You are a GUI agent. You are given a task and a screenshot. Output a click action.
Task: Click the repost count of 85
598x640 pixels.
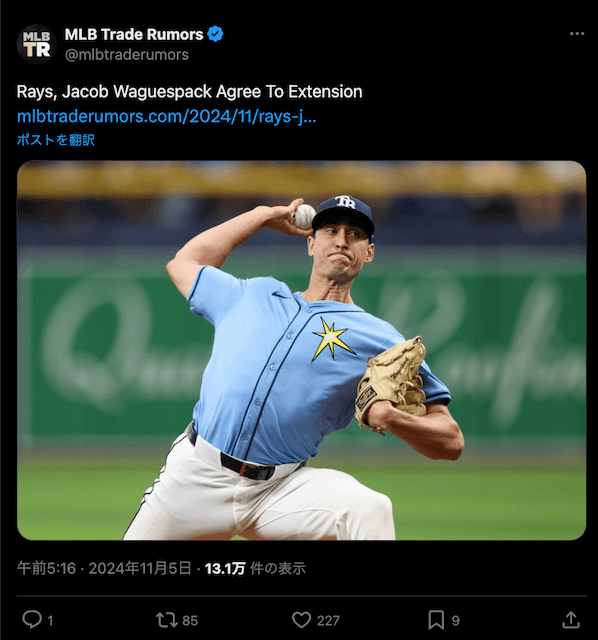point(190,621)
